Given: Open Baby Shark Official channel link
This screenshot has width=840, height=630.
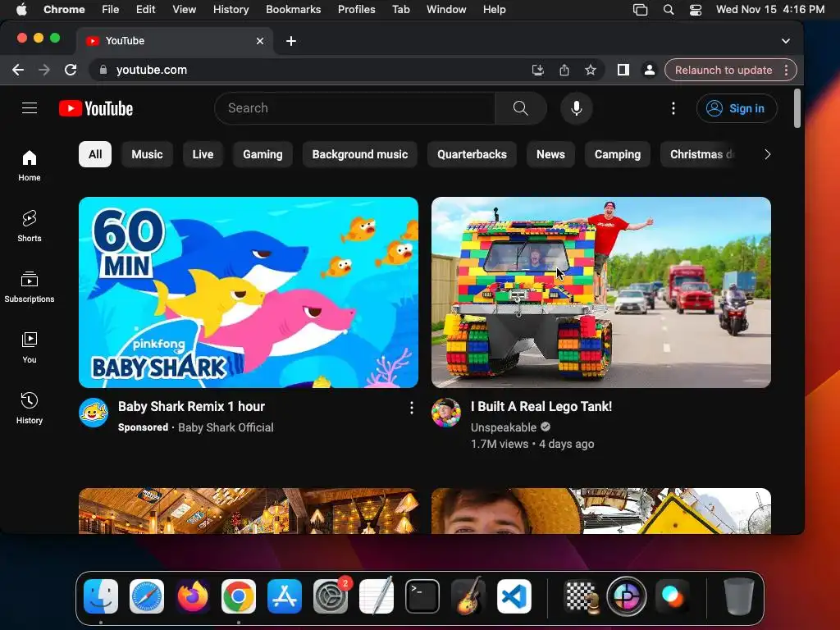Looking at the screenshot, I should (226, 427).
